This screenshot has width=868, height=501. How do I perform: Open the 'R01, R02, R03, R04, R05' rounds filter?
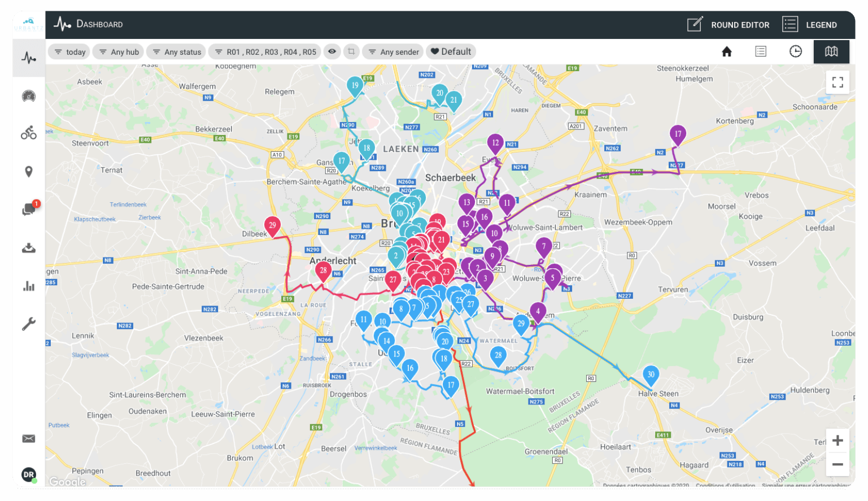pos(265,51)
